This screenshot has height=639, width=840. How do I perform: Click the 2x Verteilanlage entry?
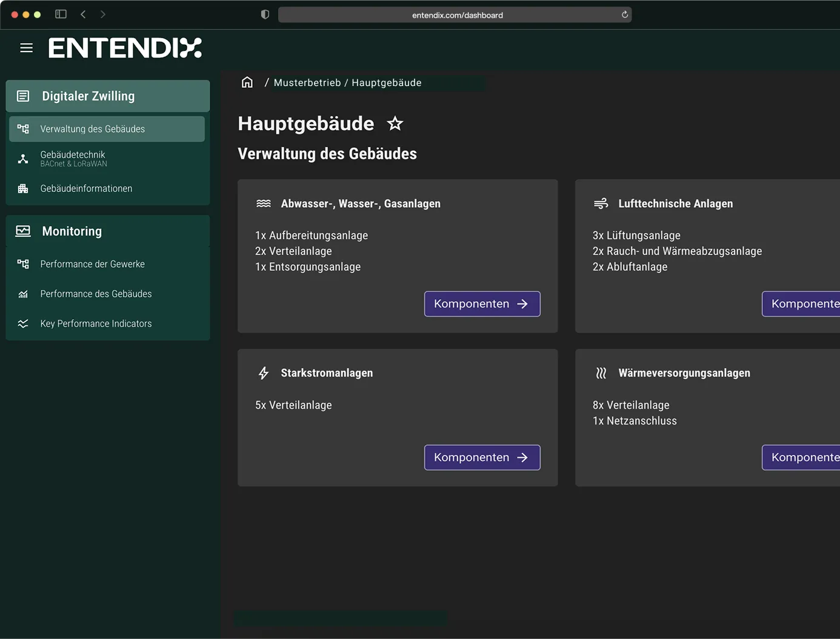point(293,251)
